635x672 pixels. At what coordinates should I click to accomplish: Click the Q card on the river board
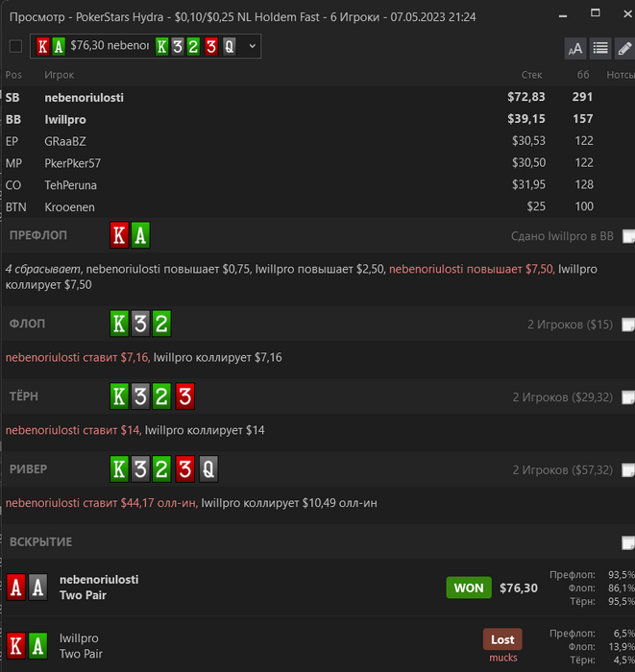208,468
